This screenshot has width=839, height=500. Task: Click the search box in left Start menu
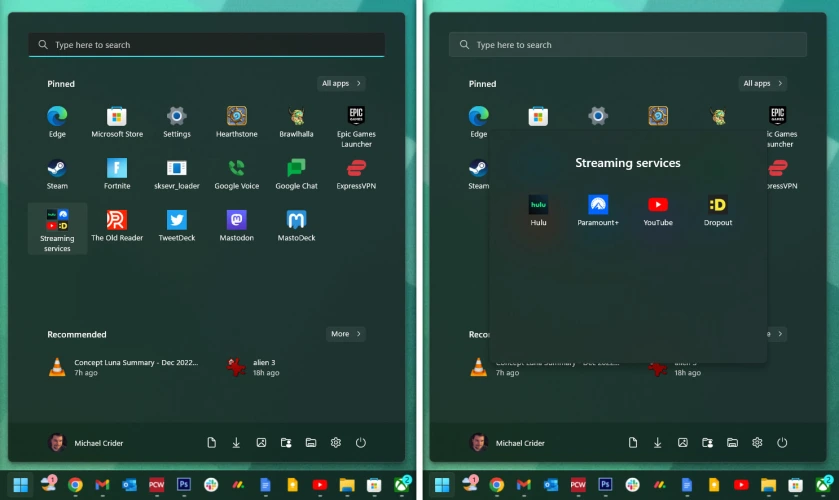point(206,45)
